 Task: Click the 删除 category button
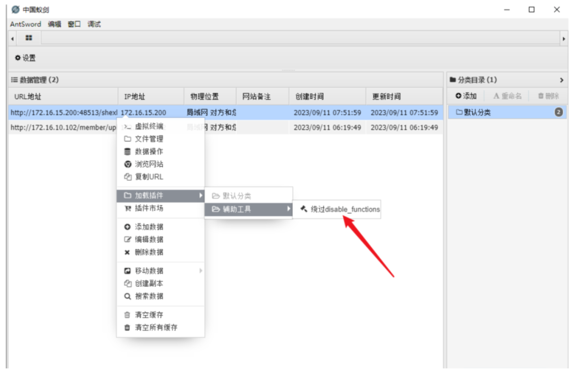click(548, 96)
